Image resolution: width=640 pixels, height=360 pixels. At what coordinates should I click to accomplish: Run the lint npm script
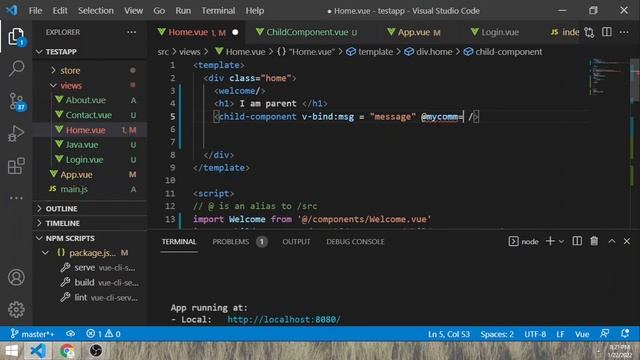pos(89,298)
